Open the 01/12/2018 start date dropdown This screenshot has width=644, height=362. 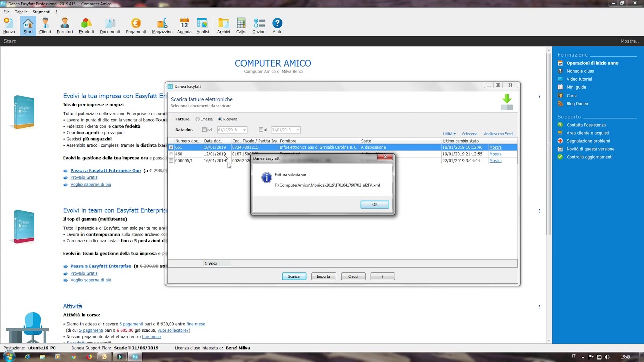tap(244, 130)
